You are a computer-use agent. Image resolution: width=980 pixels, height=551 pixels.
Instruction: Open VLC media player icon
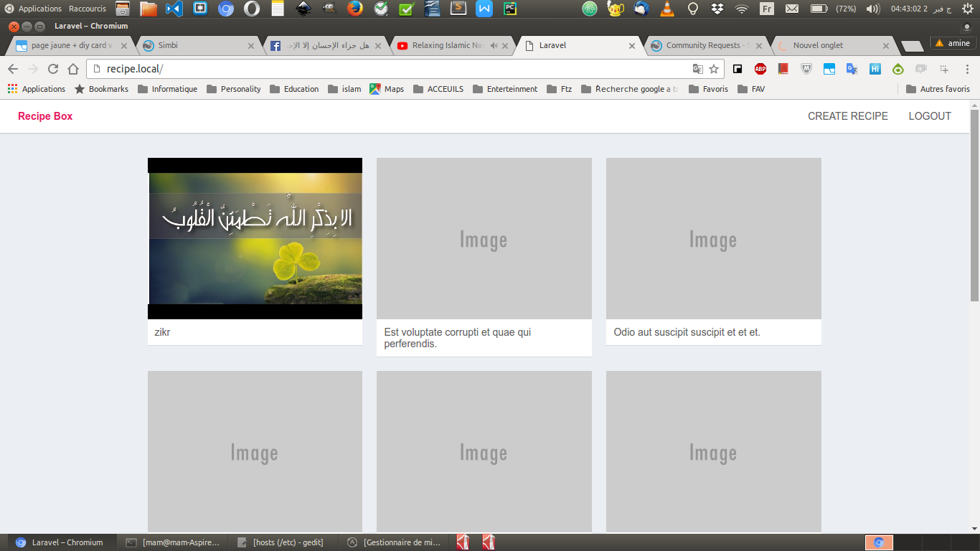coord(667,9)
